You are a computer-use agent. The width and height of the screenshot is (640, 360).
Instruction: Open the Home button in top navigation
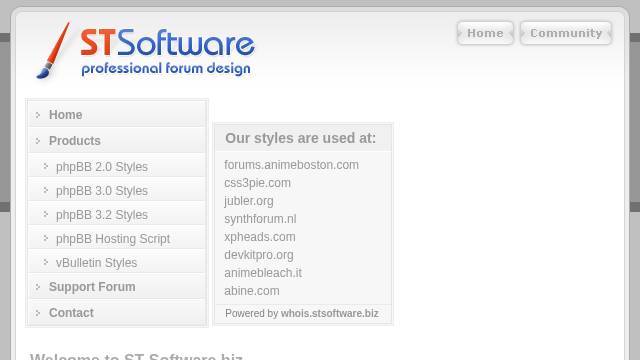pyautogui.click(x=485, y=33)
